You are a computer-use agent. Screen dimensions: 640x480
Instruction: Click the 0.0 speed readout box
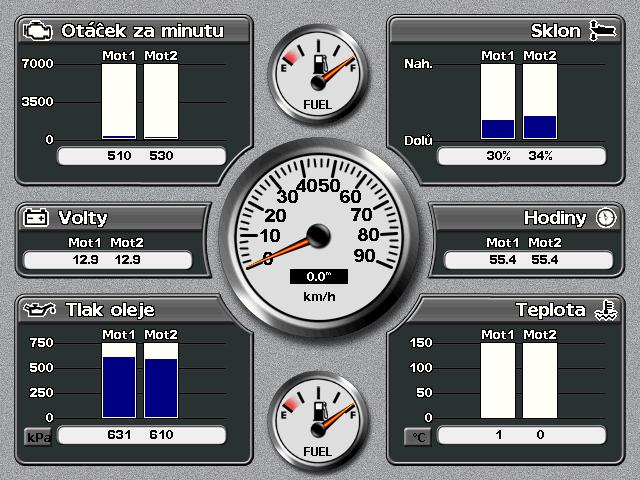point(319,277)
